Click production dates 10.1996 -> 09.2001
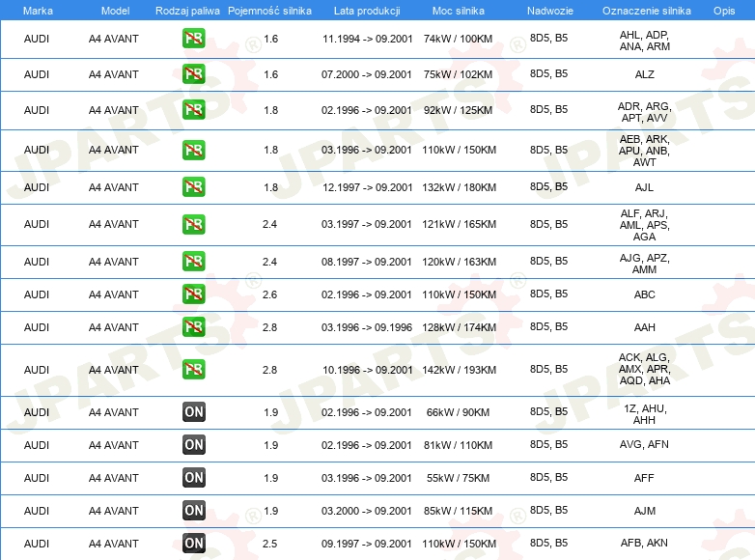This screenshot has width=755, height=560. click(x=368, y=370)
